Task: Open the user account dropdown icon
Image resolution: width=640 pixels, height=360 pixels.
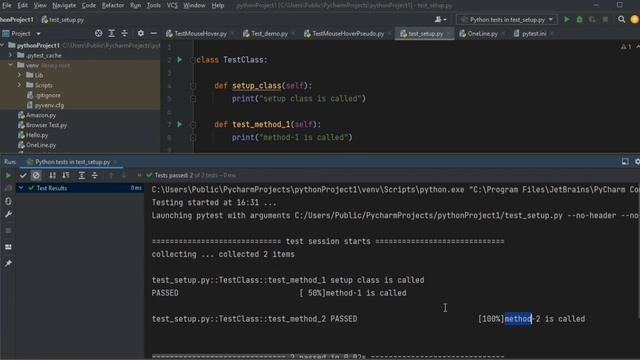Action: tap(440, 20)
